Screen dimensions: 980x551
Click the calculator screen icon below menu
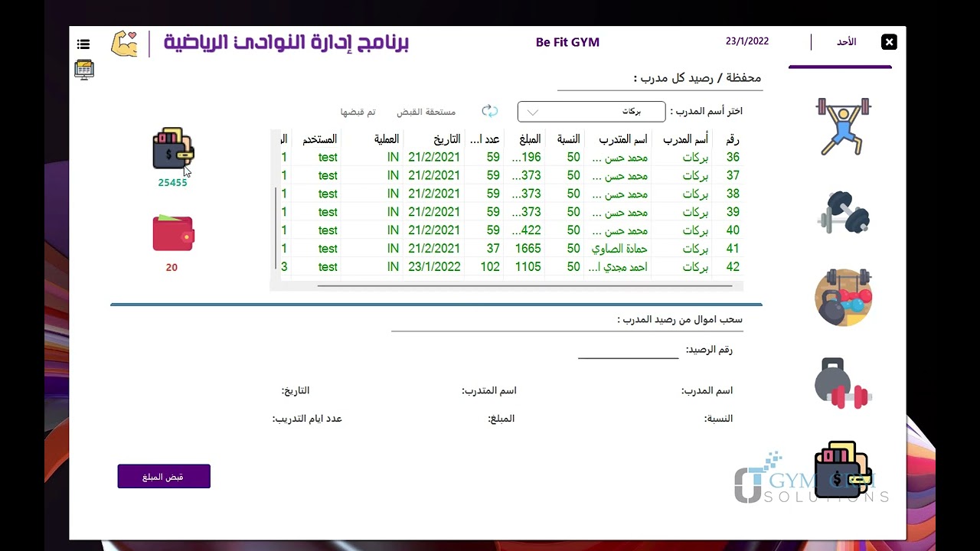click(84, 70)
